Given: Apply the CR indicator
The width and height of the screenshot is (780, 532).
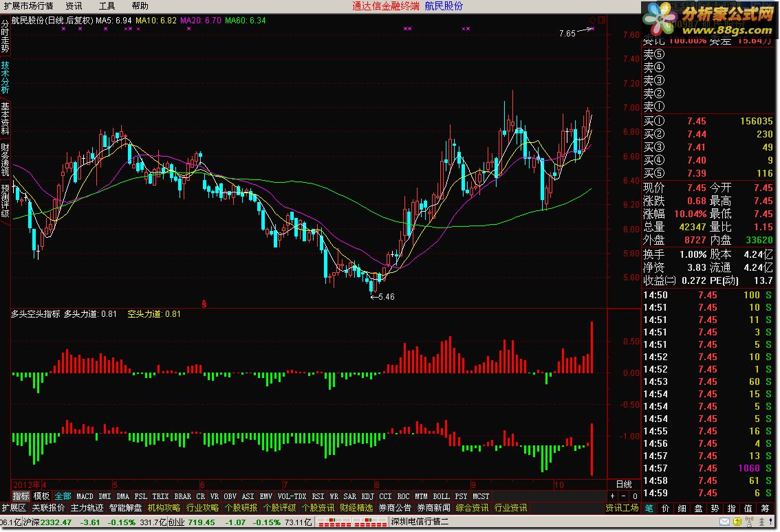Looking at the screenshot, I should click(200, 496).
